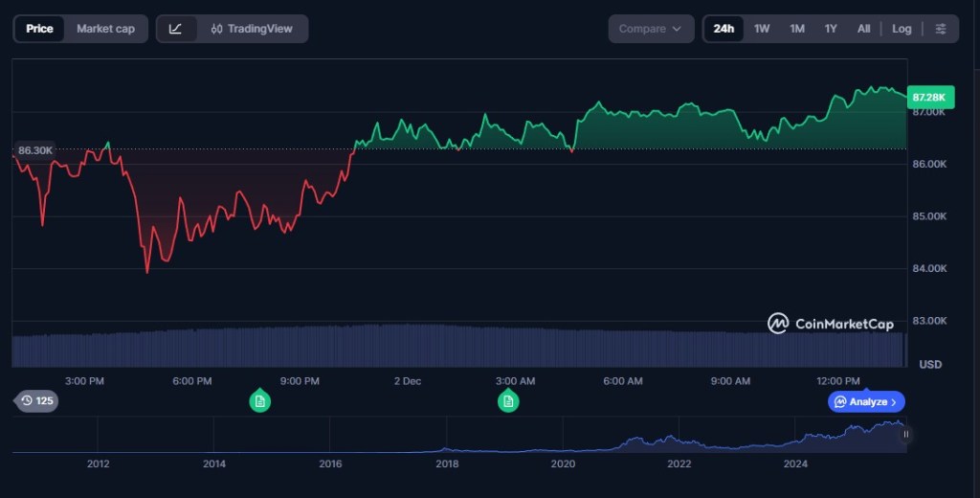This screenshot has width=980, height=498.
Task: Click the 87.28K current price label
Action: 929,98
